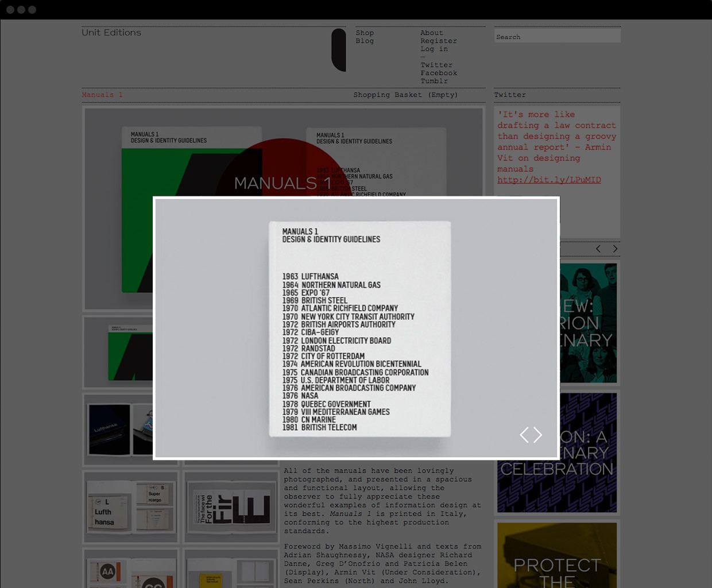Viewport: 712px width, 588px height.
Task: Open the yellow booklet spread thumbnail
Action: click(x=231, y=568)
